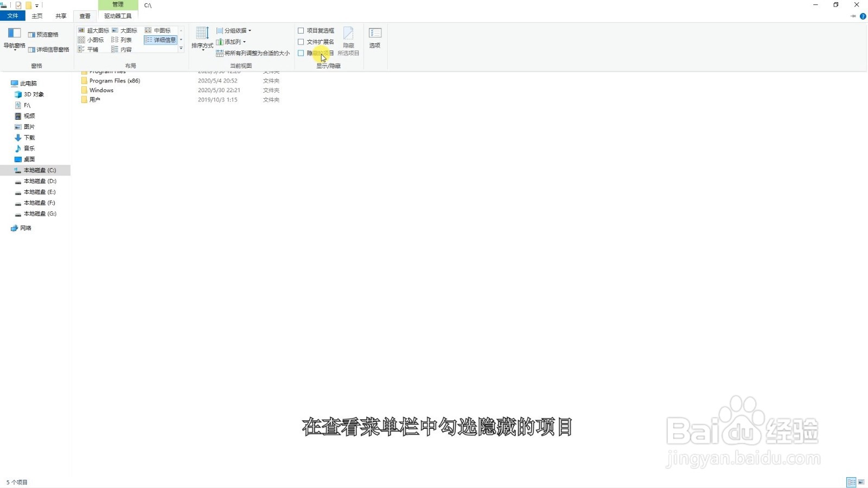This screenshot has height=488, width=868.
Task: Click 隐藏所选项目 hide selected items
Action: 348,41
